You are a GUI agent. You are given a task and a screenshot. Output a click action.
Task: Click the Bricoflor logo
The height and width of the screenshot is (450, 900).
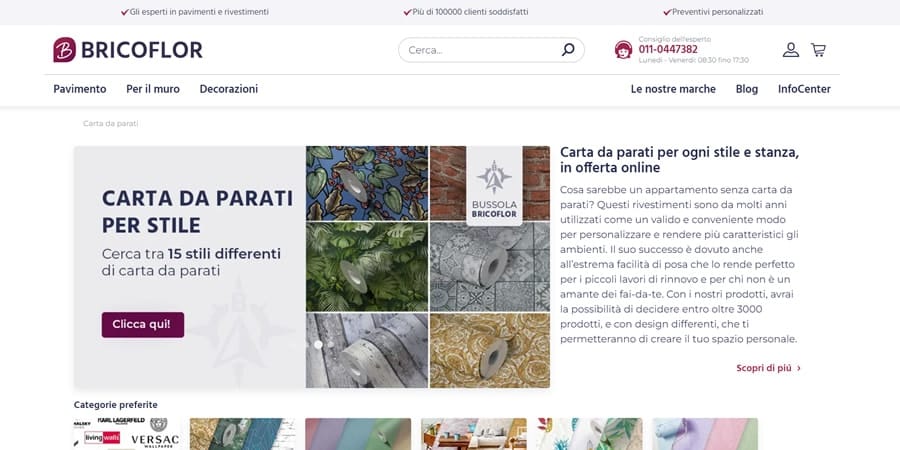pyautogui.click(x=128, y=50)
